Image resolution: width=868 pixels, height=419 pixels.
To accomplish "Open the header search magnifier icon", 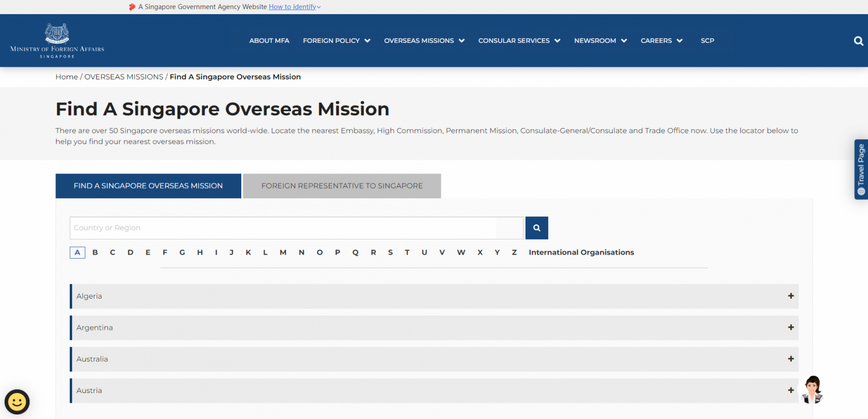I will tap(858, 41).
